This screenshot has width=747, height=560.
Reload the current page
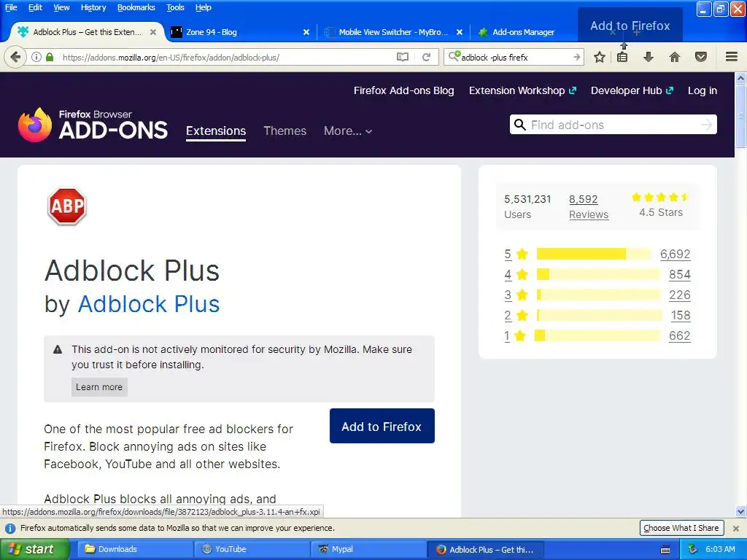click(x=426, y=57)
